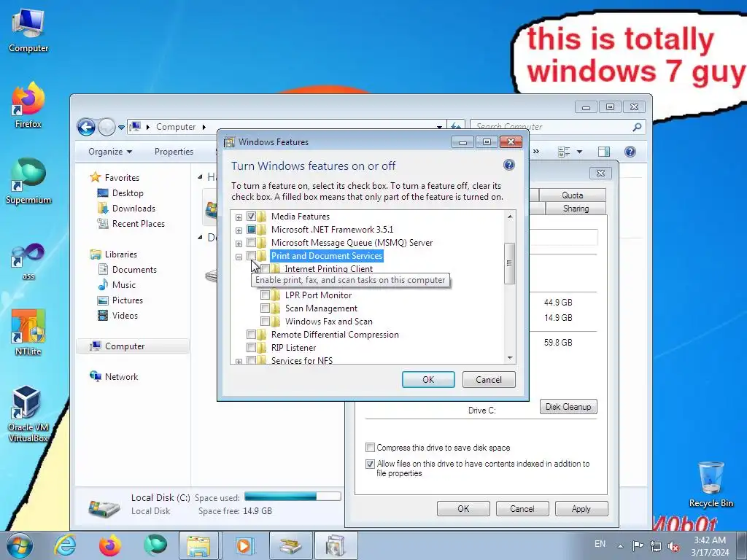Open recent locations dropdown beside Forward button
Screen dimensions: 747x560
tap(121, 127)
